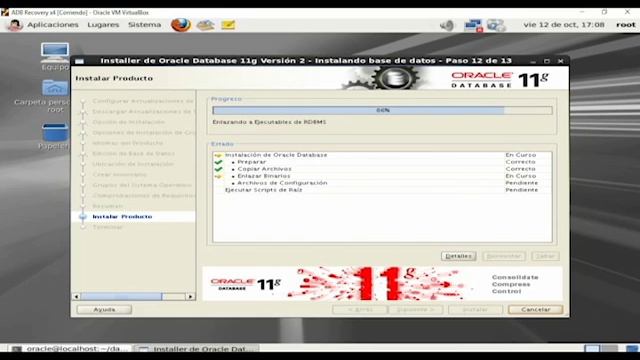Click the tray icon left of the date
Screen dimensions: 640x360
(x=496, y=25)
